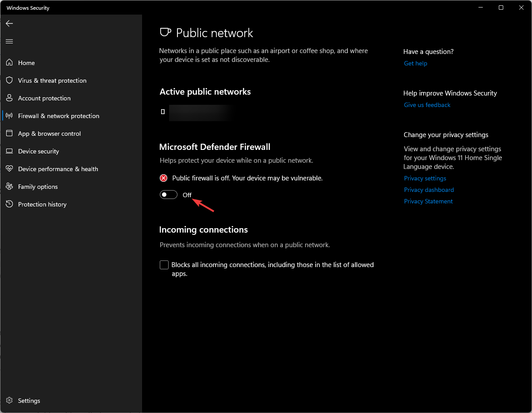Open the Privacy settings link

[x=425, y=178]
